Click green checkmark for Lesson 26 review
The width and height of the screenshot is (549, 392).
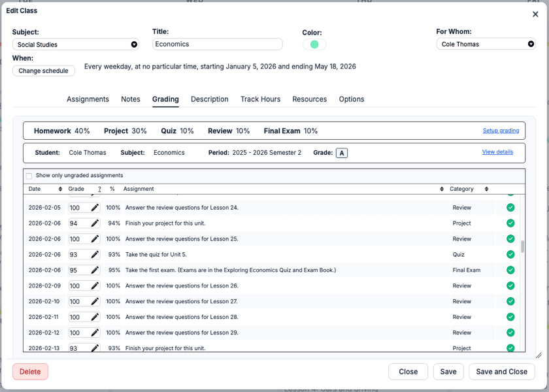(x=510, y=286)
